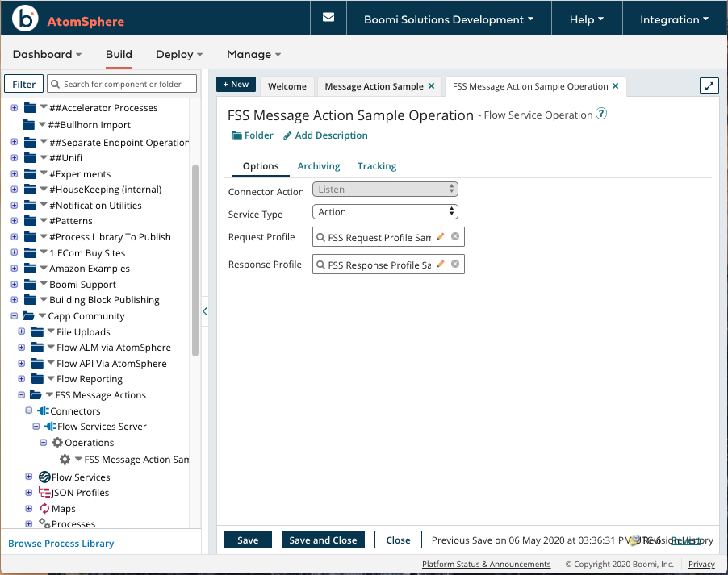Close the Message Action Sample tab
The width and height of the screenshot is (728, 575).
pos(431,85)
